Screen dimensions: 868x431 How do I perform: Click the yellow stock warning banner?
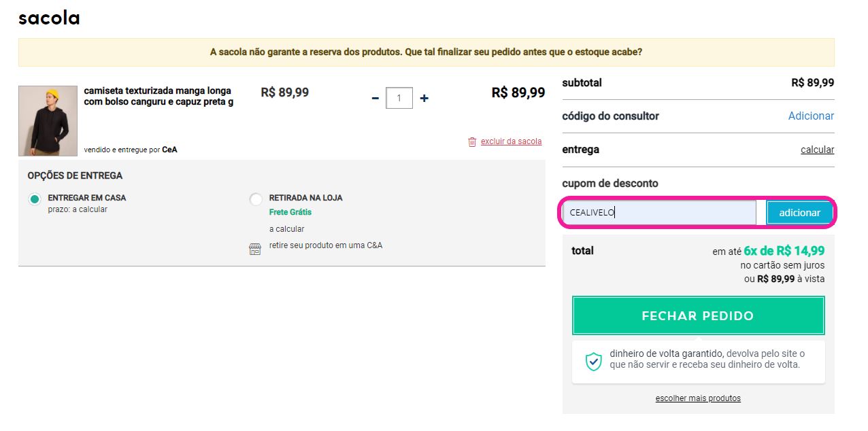[x=426, y=52]
